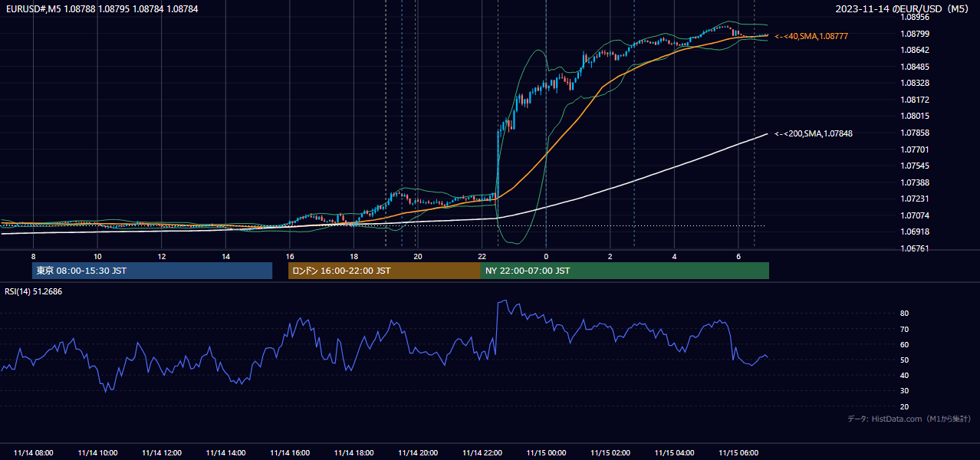Click the bottom time label 11/14 20:00
The width and height of the screenshot is (980, 460).
coord(418,453)
